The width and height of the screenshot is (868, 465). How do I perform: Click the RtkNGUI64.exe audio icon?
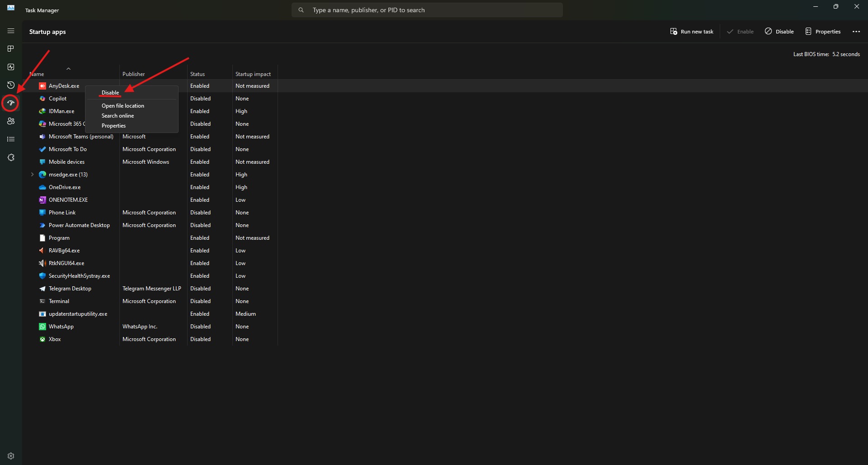pos(42,263)
